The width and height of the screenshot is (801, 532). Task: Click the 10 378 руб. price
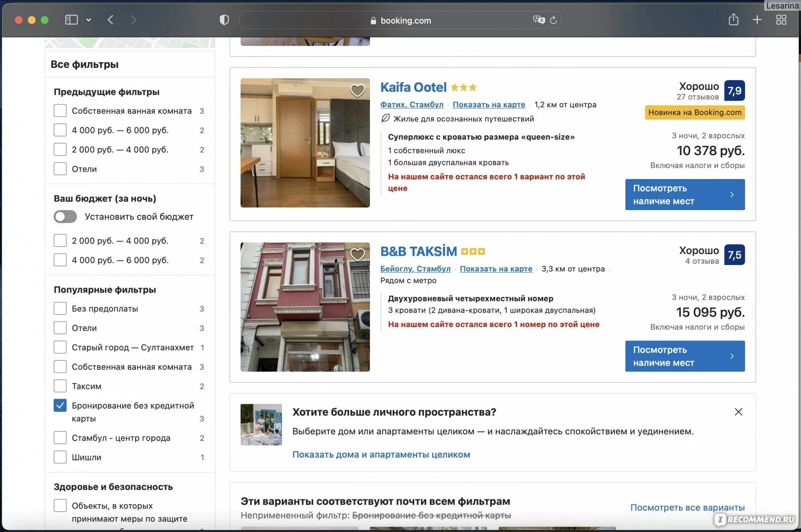coord(711,151)
